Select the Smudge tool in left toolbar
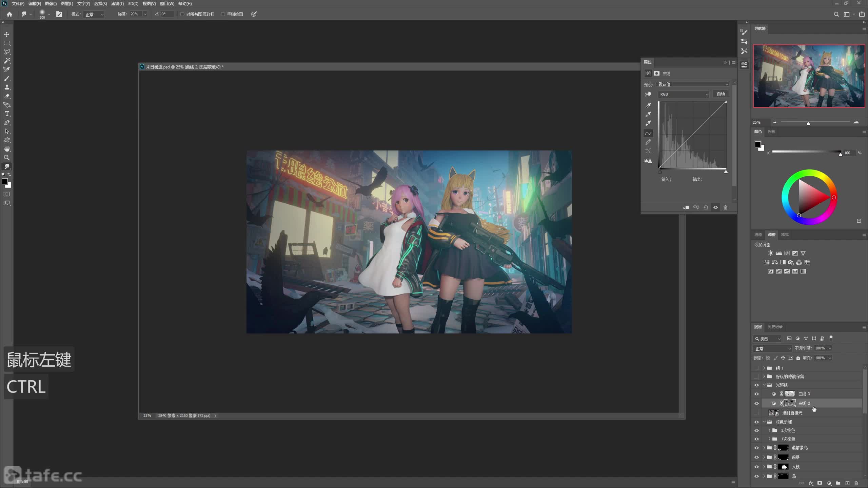Viewport: 868px width, 488px height. click(7, 166)
